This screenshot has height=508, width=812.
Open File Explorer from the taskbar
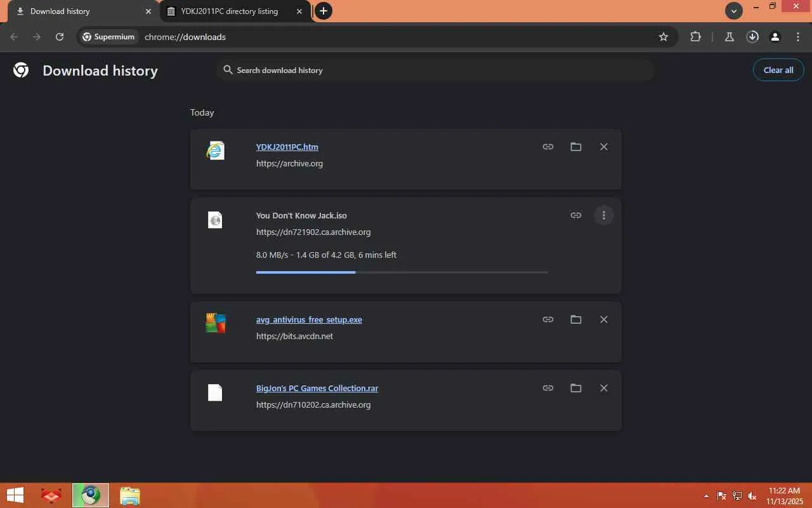[129, 495]
